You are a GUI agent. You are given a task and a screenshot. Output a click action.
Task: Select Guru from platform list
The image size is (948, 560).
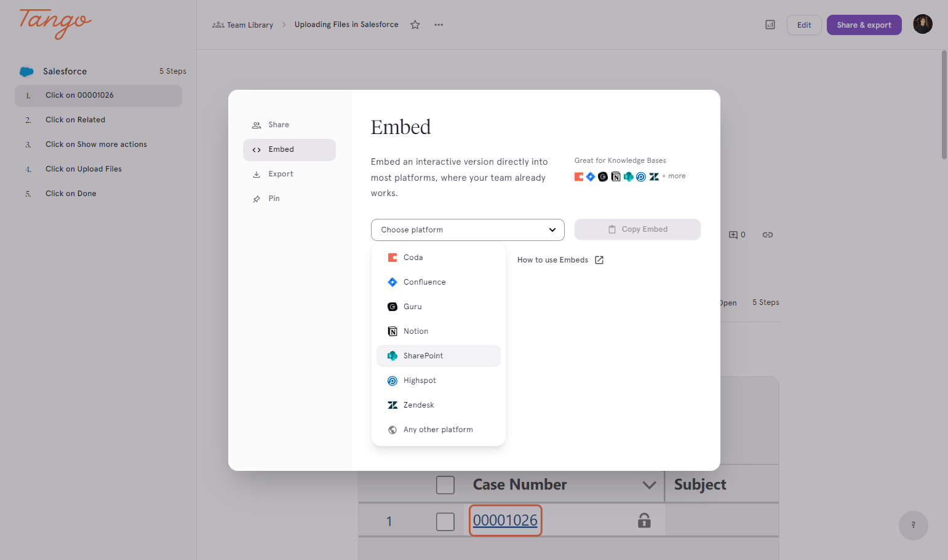tap(439, 307)
